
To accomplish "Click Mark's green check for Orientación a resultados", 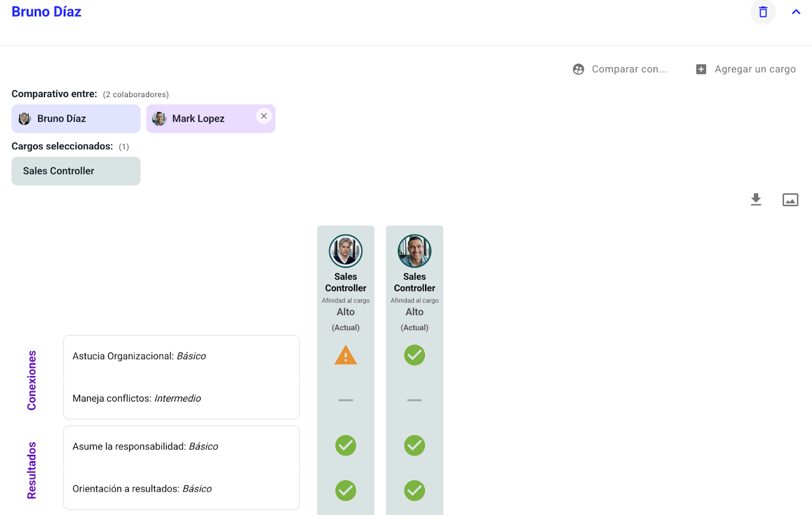I will [414, 490].
